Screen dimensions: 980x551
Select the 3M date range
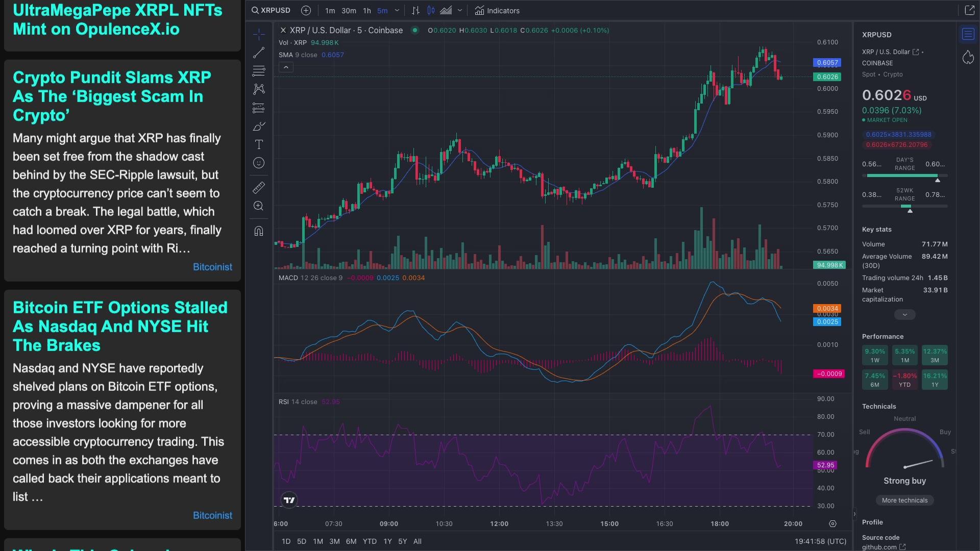(334, 541)
